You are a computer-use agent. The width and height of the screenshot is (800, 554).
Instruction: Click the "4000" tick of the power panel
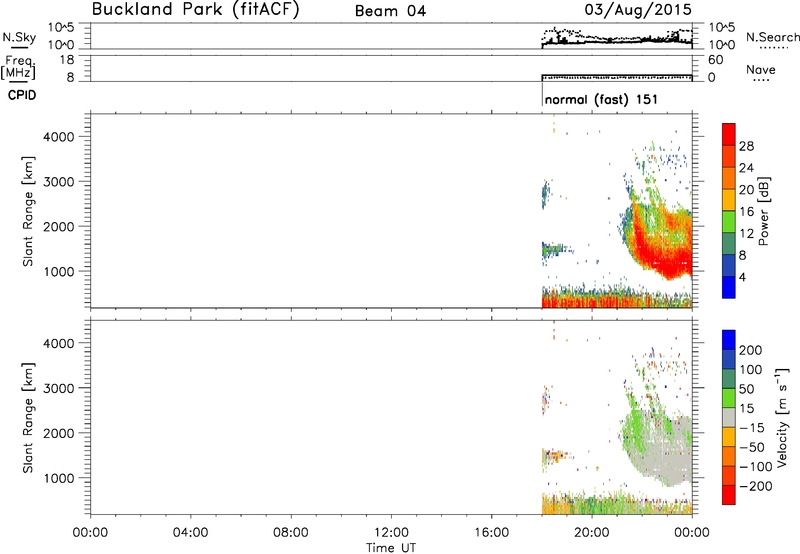coord(59,137)
